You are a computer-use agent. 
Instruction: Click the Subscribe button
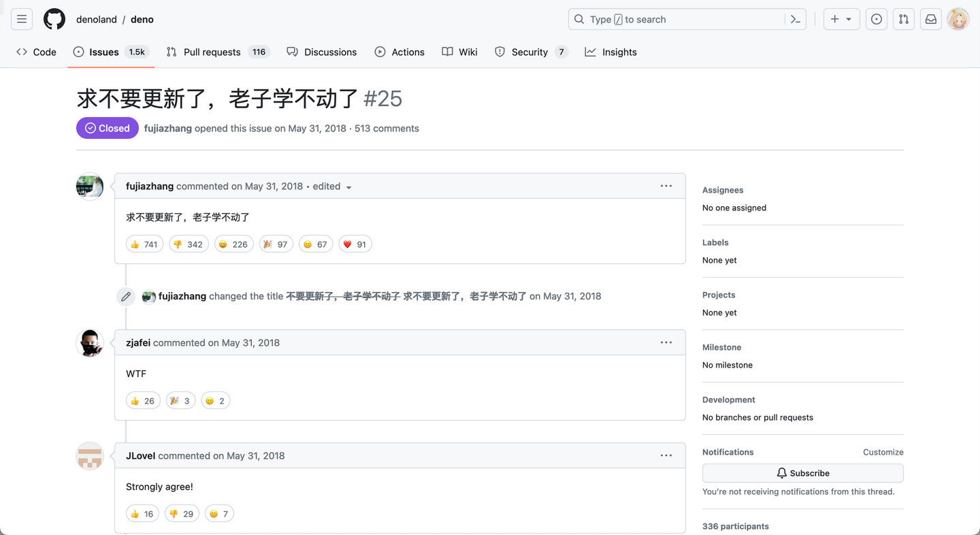click(803, 473)
